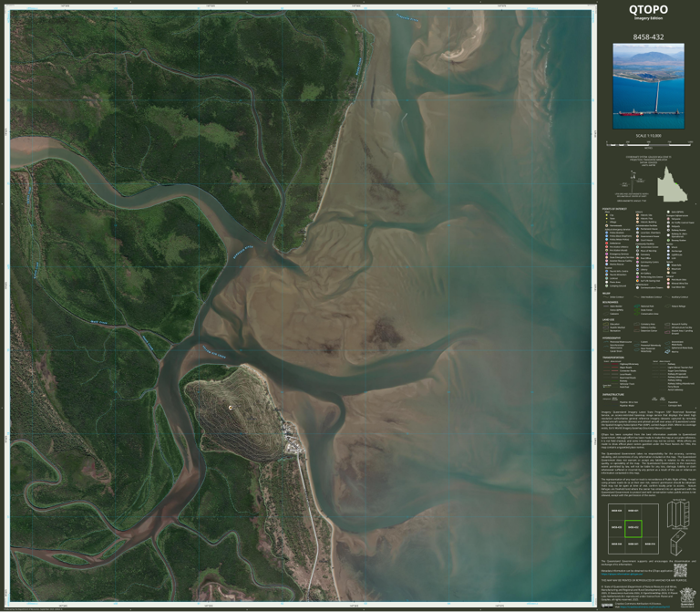Viewport: 700px width, 612px height.
Task: Click the SCALE 1:10,000 label
Action: [649, 136]
